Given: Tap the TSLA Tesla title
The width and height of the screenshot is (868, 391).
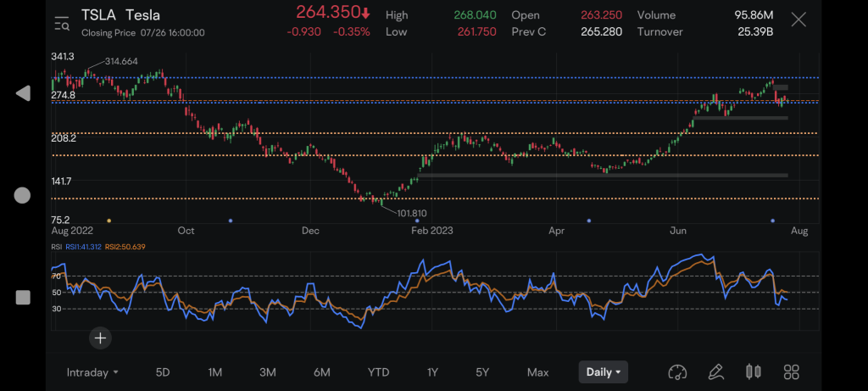Looking at the screenshot, I should click(120, 15).
